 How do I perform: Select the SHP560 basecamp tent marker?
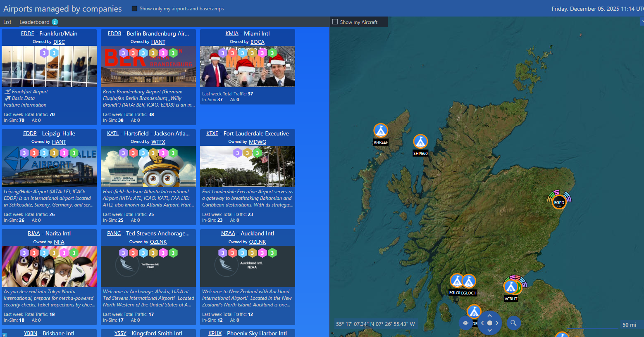tap(420, 142)
